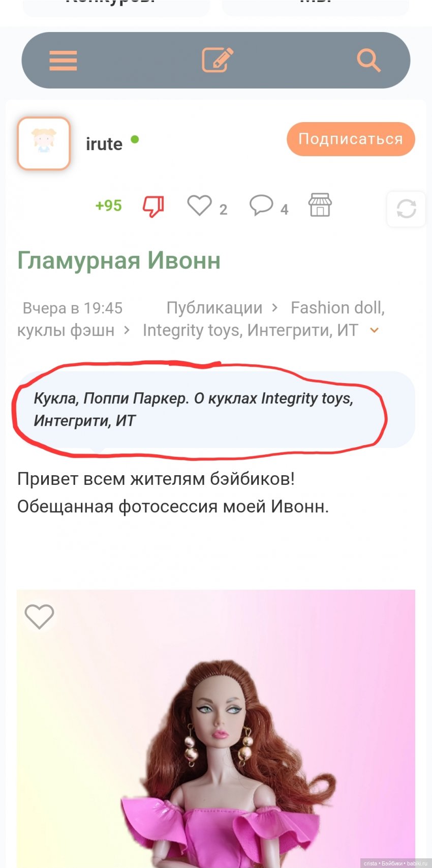
Task: Expand the category breadcrumb dropdown arrow
Action: pyautogui.click(x=375, y=330)
